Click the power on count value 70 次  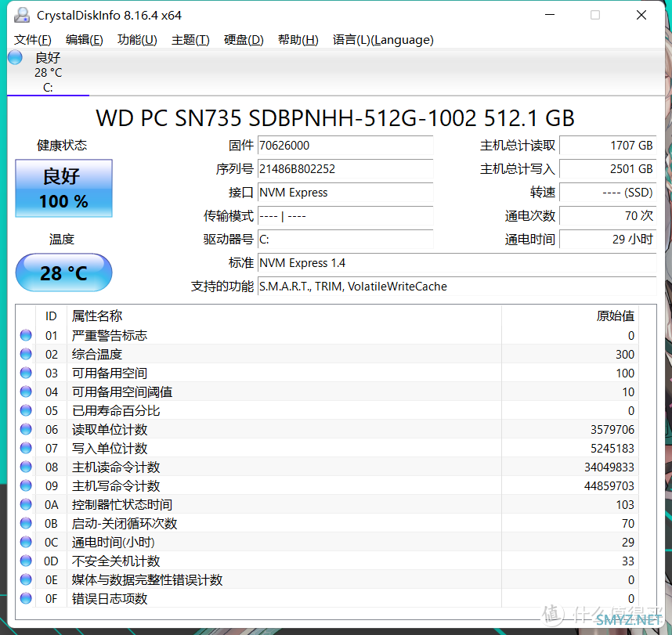pyautogui.click(x=608, y=216)
